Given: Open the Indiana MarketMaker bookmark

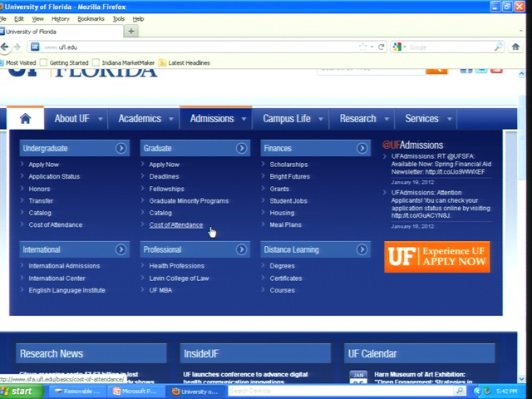Looking at the screenshot, I should click(x=124, y=63).
